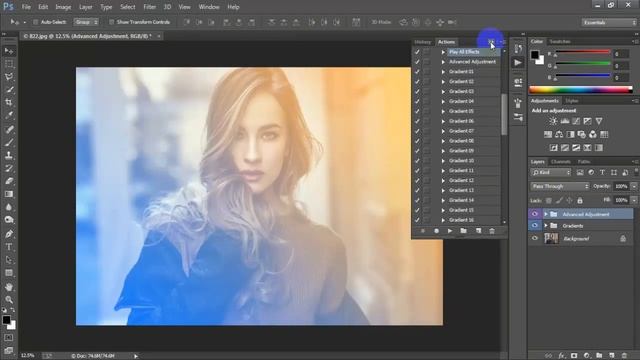Click Begin recording button in Actions panel
The width and height of the screenshot is (640, 360).
pyautogui.click(x=436, y=231)
